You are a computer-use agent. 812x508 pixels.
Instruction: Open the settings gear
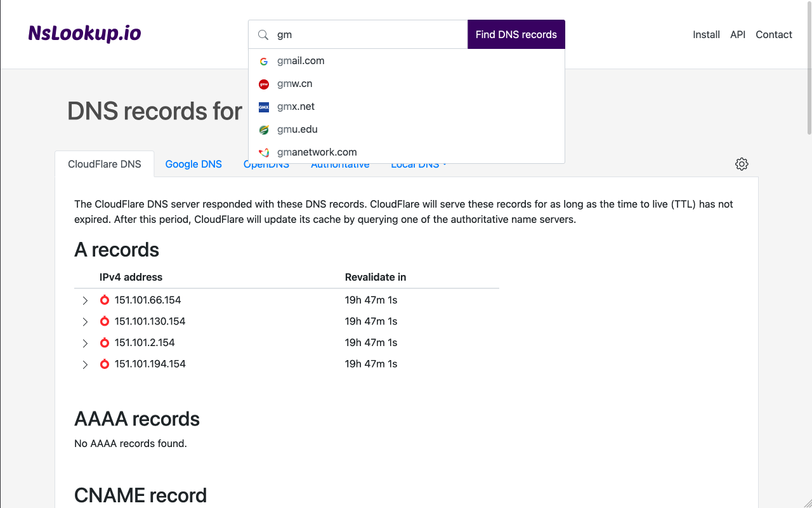coord(742,164)
